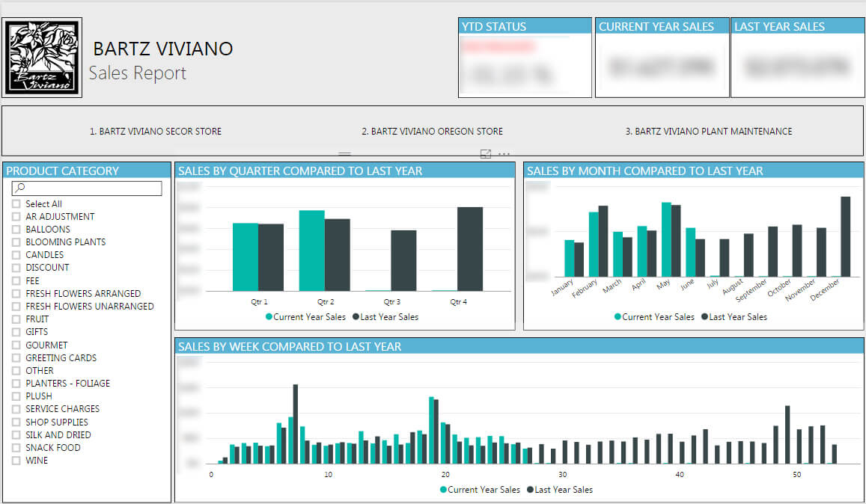Select 3. BARTZ VIVIANO PLANT MAINTENANCE

coord(709,132)
